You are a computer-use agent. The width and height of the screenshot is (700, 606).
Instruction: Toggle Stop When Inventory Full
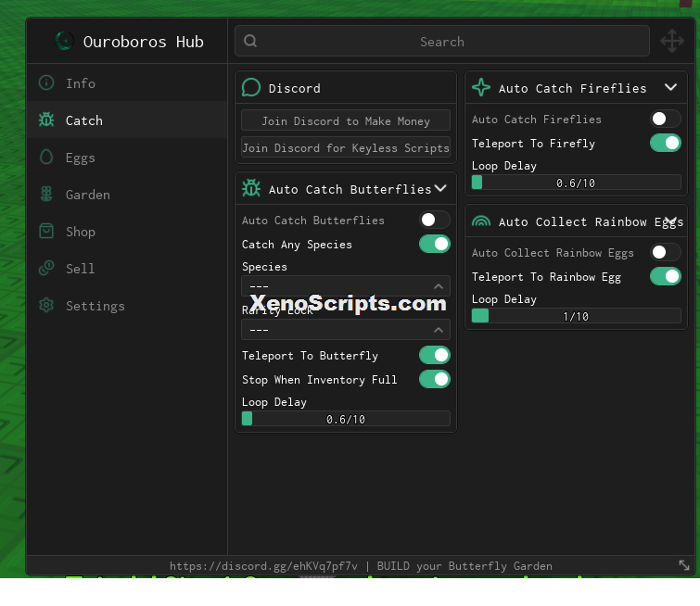click(x=435, y=379)
